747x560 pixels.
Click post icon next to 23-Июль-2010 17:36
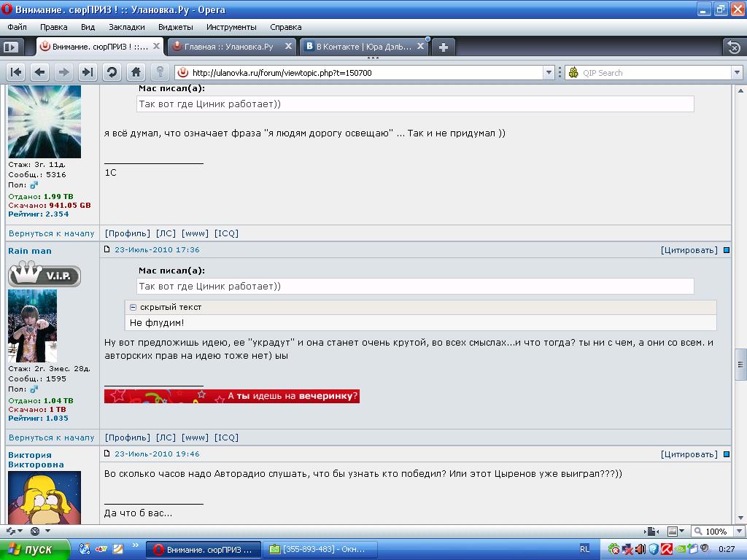click(107, 249)
